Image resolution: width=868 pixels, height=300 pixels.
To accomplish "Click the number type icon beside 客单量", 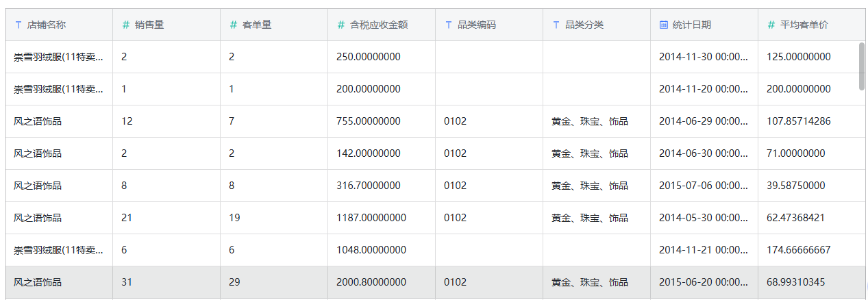I will point(234,25).
